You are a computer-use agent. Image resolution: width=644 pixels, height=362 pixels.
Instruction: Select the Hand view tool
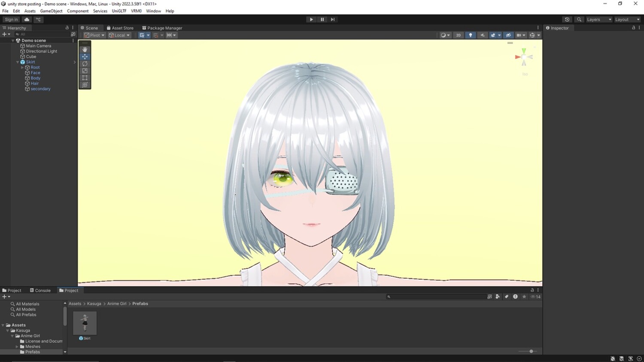pos(85,49)
